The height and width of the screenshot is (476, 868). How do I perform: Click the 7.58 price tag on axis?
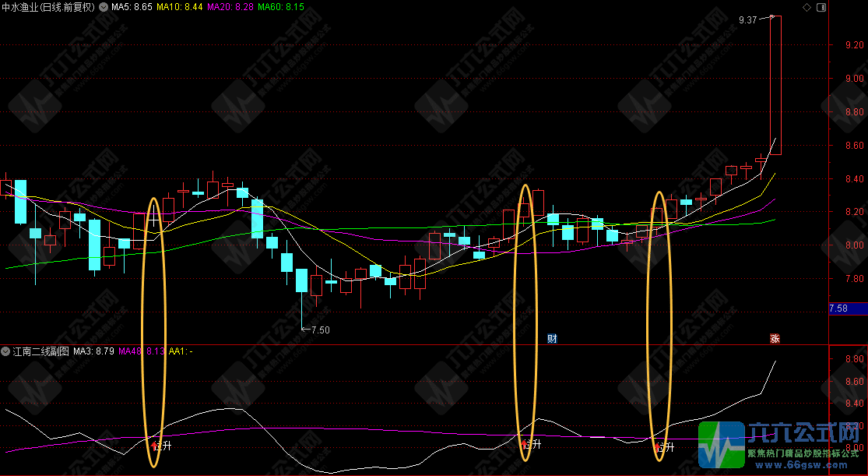pos(838,309)
